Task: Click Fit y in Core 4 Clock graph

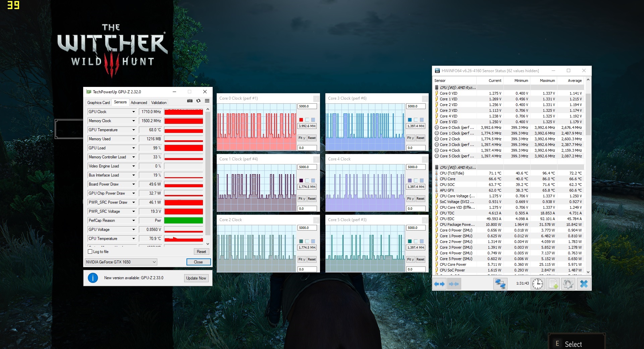Action: 411,199
